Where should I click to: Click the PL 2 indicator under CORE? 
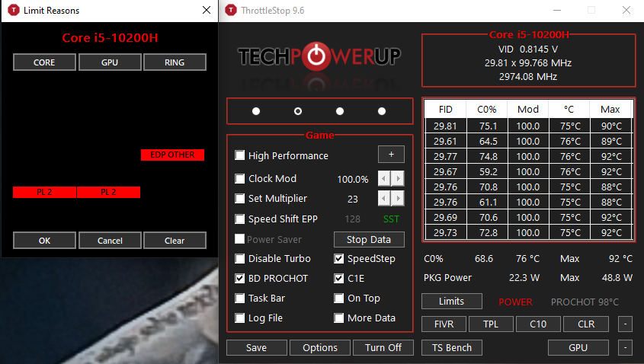coord(44,192)
